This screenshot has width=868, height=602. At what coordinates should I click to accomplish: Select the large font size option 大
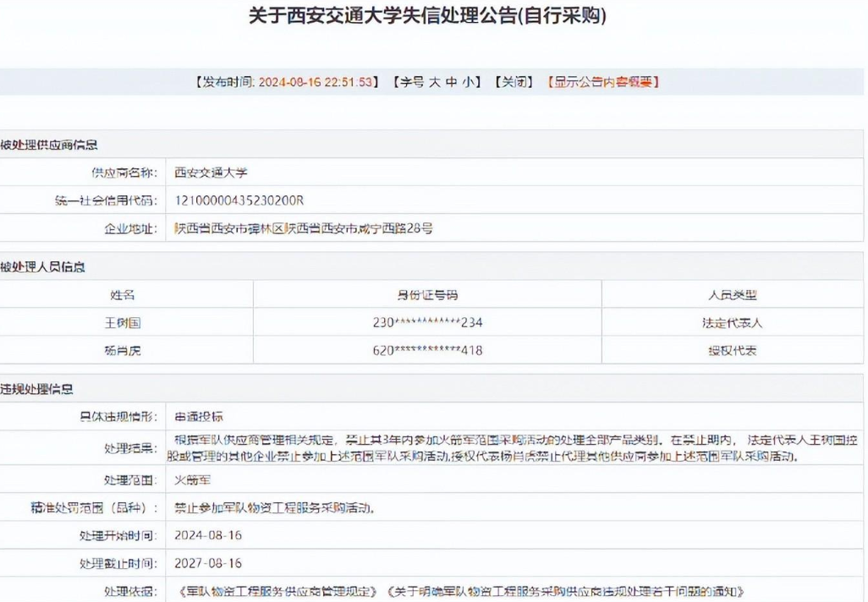click(x=435, y=82)
